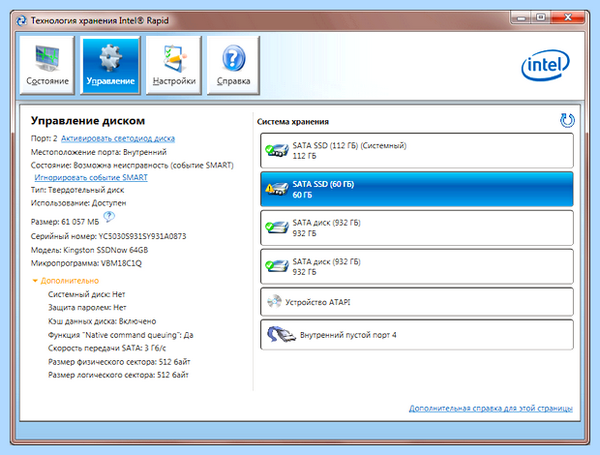Click the app icon in title bar
The width and height of the screenshot is (600, 455).
click(21, 20)
